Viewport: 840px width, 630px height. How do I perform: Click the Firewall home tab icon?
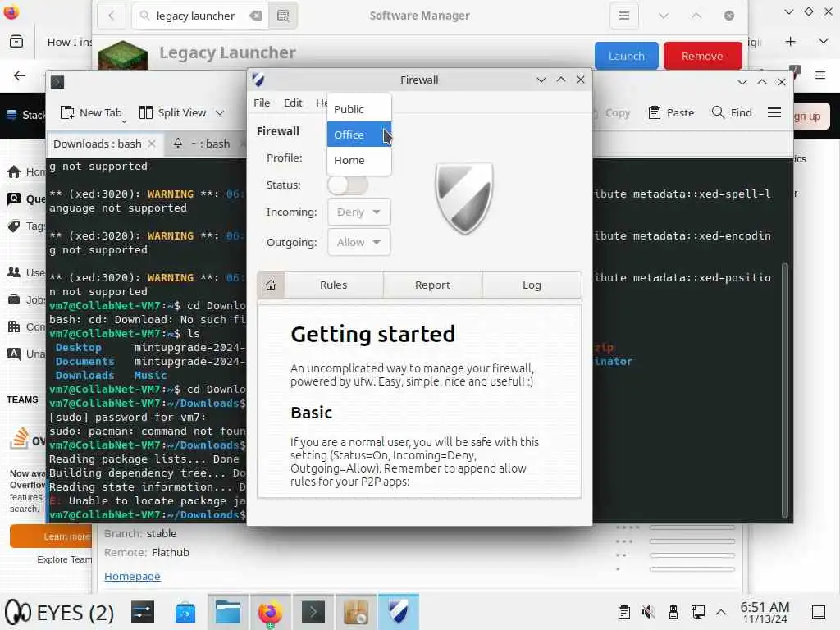point(271,285)
